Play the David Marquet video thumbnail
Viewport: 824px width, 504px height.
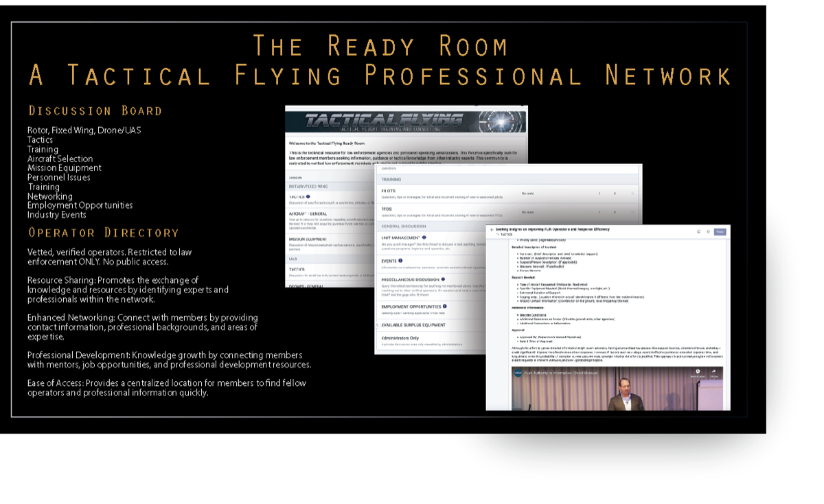pyautogui.click(x=608, y=390)
